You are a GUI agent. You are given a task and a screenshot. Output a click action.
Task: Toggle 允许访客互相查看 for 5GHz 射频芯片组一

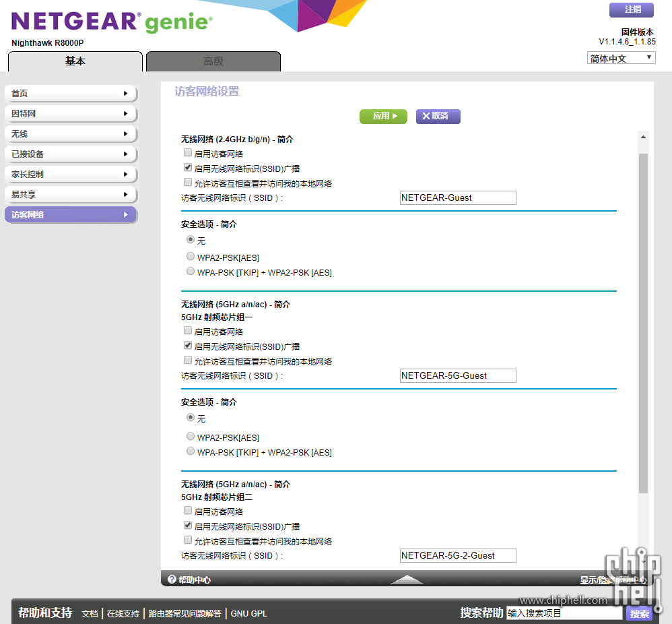pos(188,361)
